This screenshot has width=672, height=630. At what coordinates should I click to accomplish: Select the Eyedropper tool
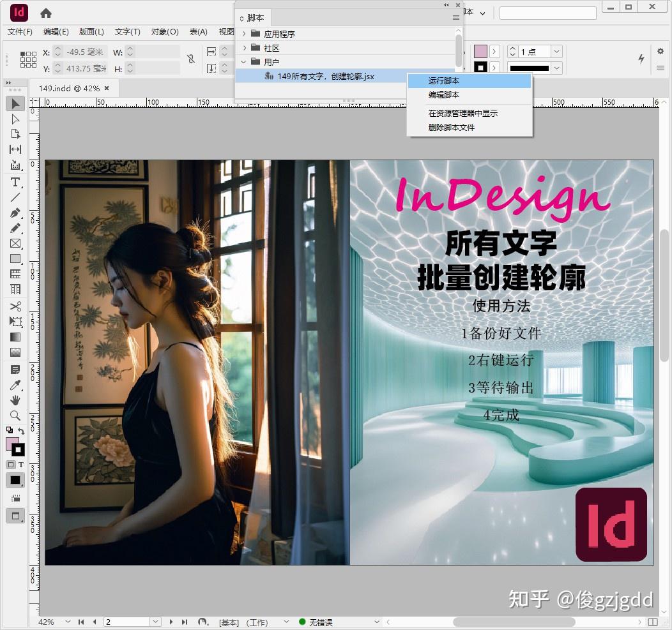coord(15,385)
